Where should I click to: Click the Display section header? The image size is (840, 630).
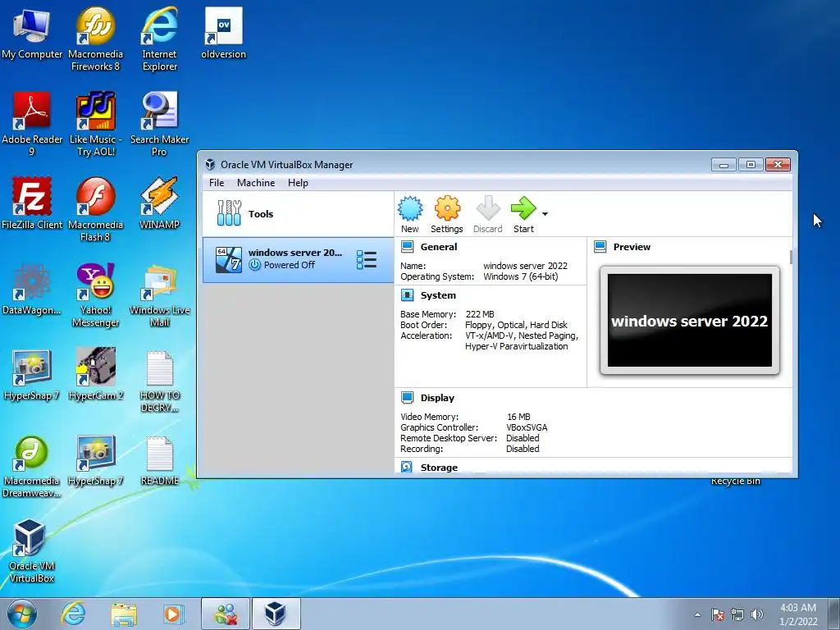[437, 398]
